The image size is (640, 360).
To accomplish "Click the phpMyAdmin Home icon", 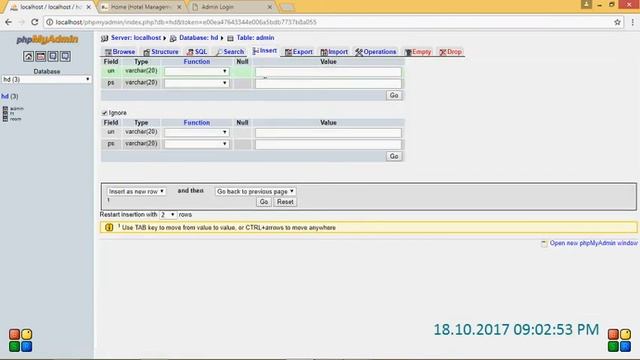I will pos(28,56).
